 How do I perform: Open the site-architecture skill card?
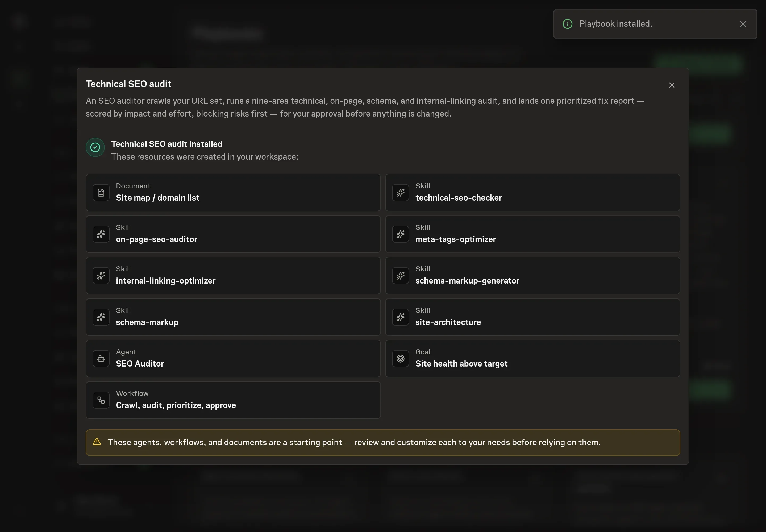(532, 317)
